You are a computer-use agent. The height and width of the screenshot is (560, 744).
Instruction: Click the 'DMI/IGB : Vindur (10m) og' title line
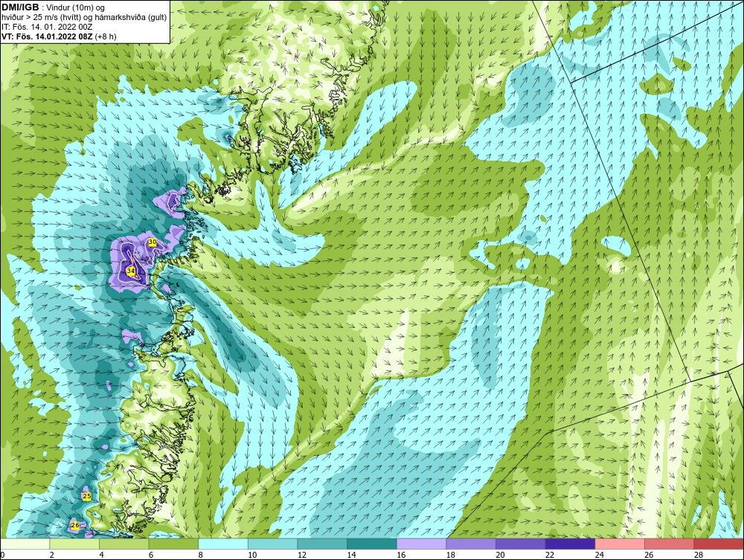pyautogui.click(x=53, y=7)
